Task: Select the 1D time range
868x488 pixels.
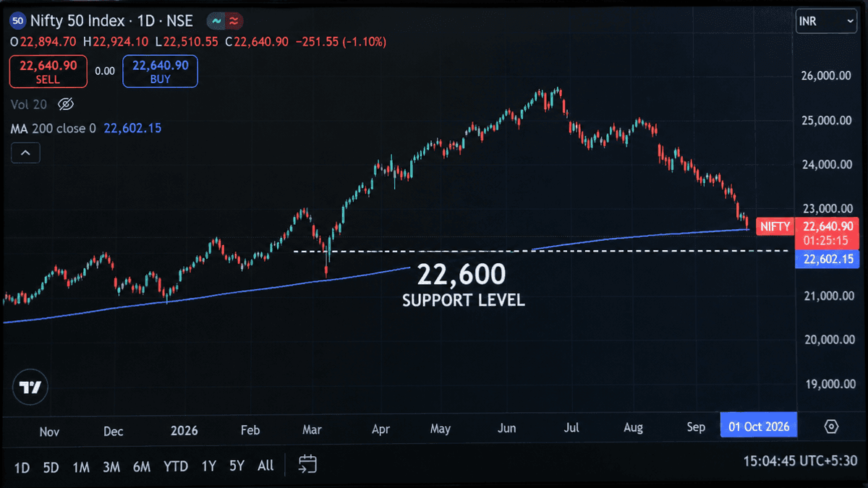Action: tap(22, 467)
